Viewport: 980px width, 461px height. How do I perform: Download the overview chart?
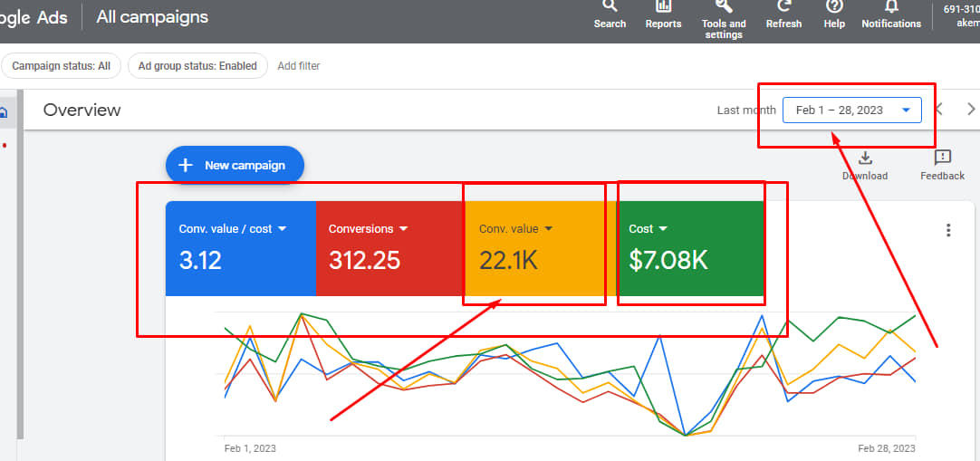865,159
